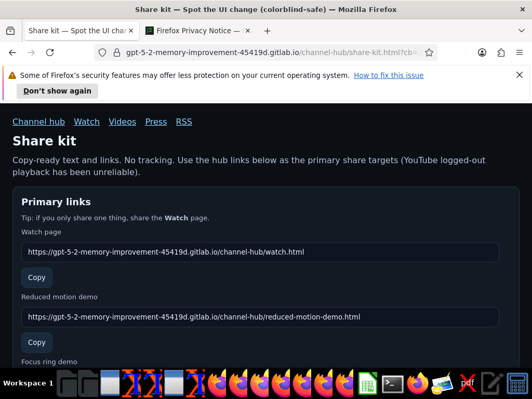Open the terminal from the taskbar

(393, 384)
